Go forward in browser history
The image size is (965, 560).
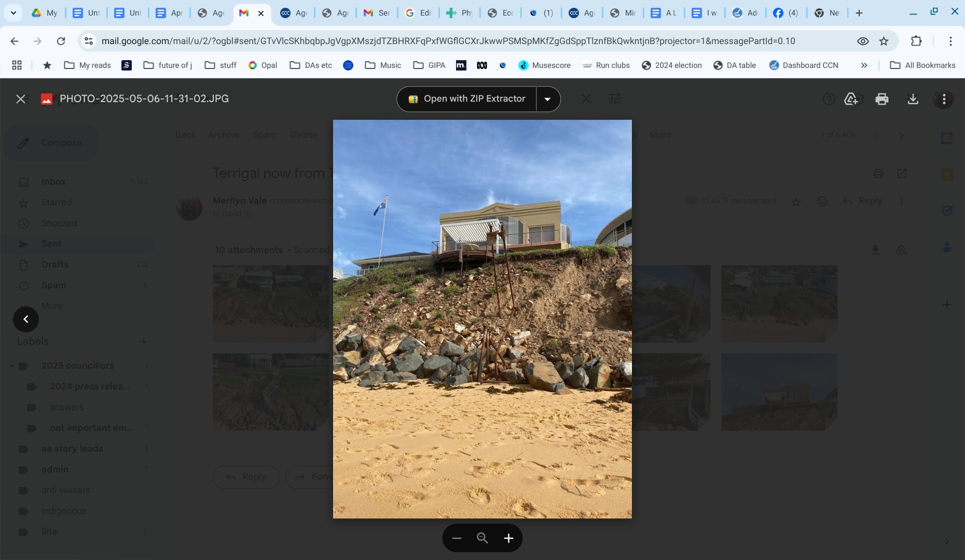[37, 41]
